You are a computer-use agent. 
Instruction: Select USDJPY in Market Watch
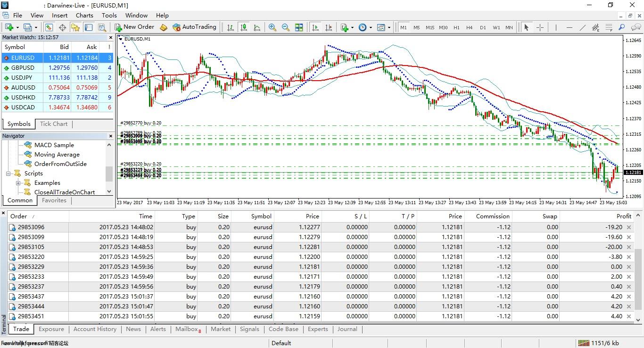click(x=58, y=78)
